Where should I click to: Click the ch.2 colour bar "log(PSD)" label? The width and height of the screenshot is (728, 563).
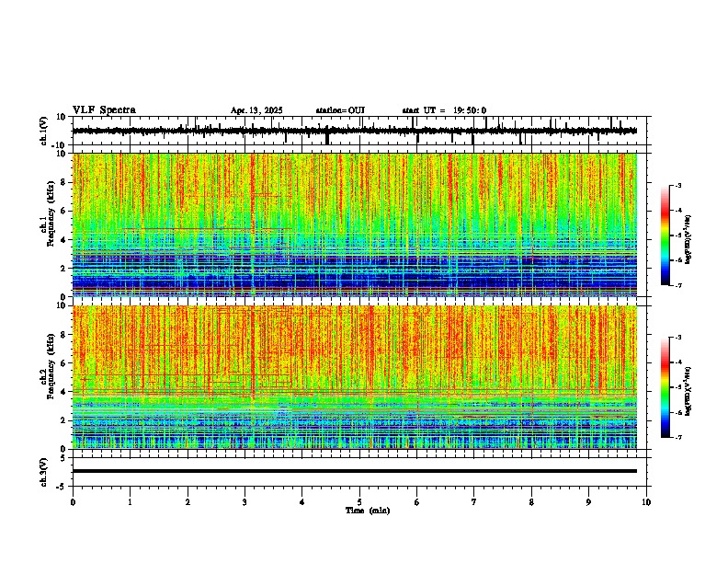688,391
